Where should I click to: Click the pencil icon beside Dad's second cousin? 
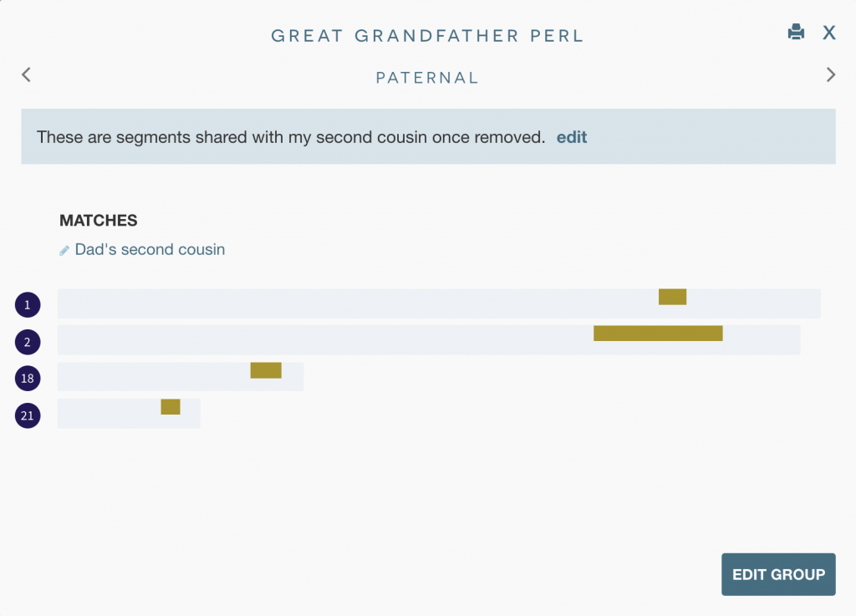(64, 251)
